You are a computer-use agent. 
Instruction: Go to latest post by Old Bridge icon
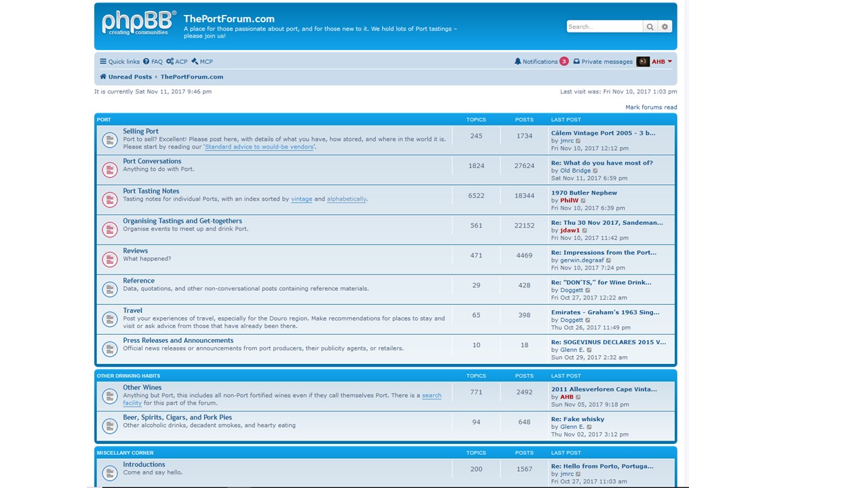click(x=595, y=171)
